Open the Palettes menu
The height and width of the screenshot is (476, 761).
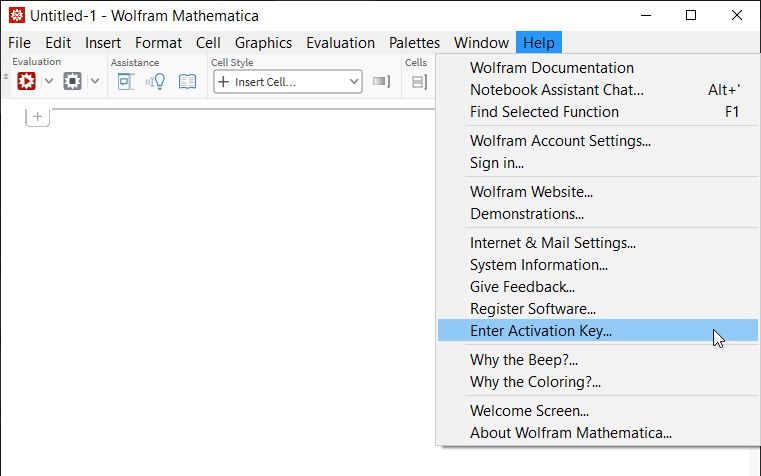point(414,43)
